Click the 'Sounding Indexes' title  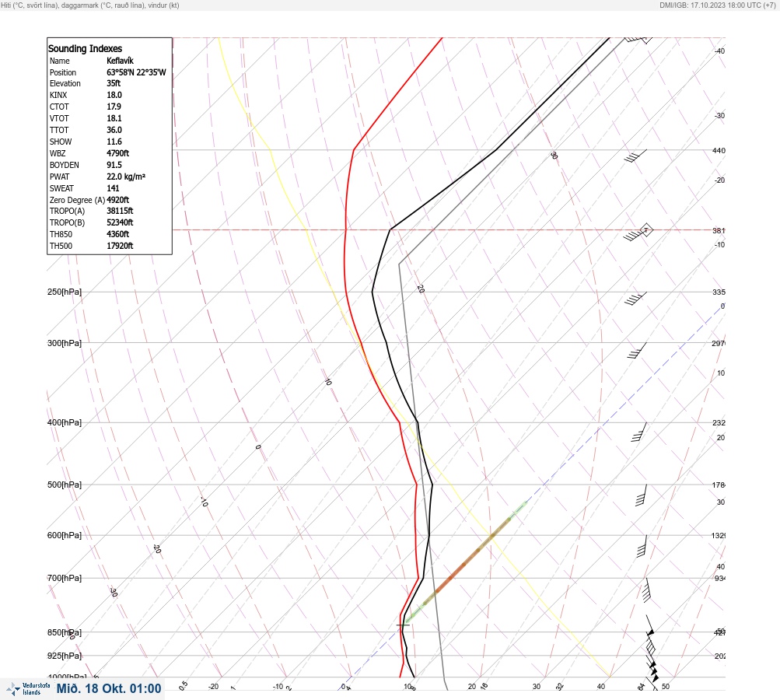tap(85, 48)
